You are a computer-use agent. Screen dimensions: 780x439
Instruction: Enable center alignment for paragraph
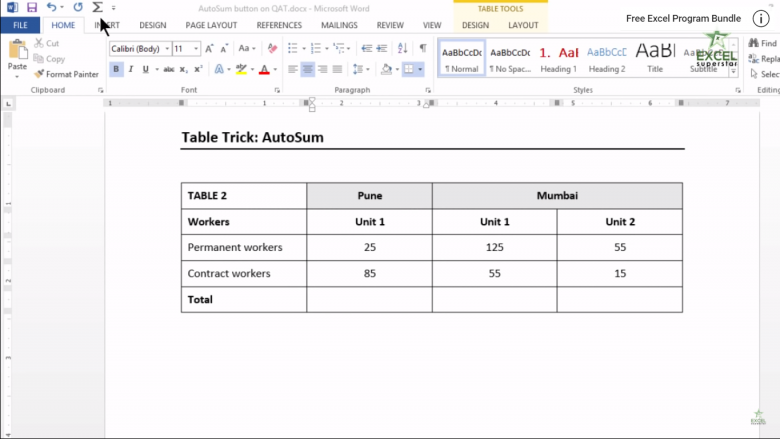tap(308, 69)
